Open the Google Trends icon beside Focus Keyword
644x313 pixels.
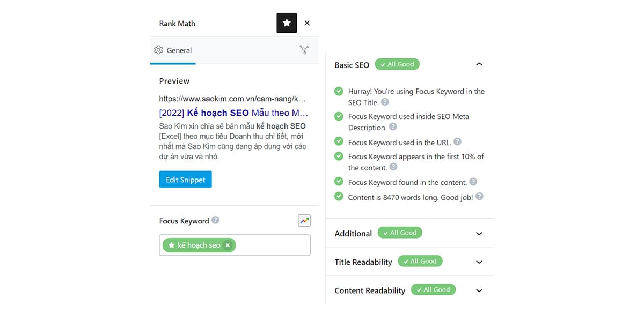tap(304, 220)
